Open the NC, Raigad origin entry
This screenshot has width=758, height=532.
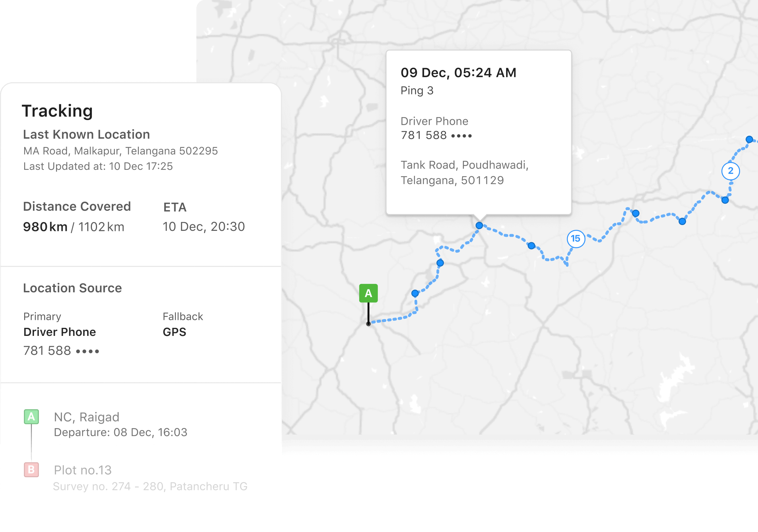click(x=86, y=417)
